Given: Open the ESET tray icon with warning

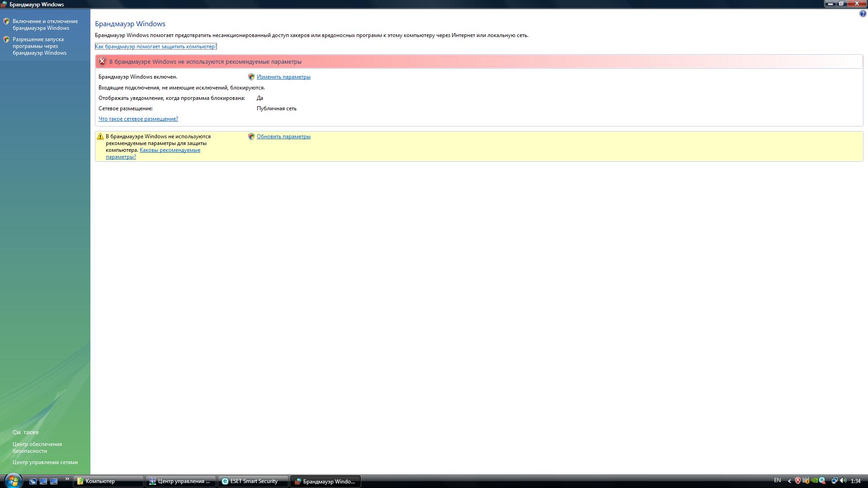Looking at the screenshot, I should (x=822, y=481).
